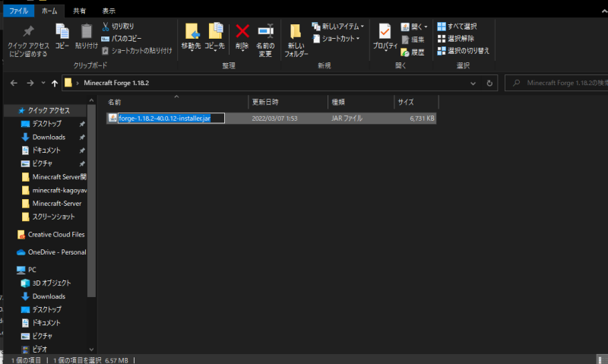Choose ショートカットの貼り付け (Paste shortcut)
Screen dimensions: 608x364
pyautogui.click(x=137, y=51)
